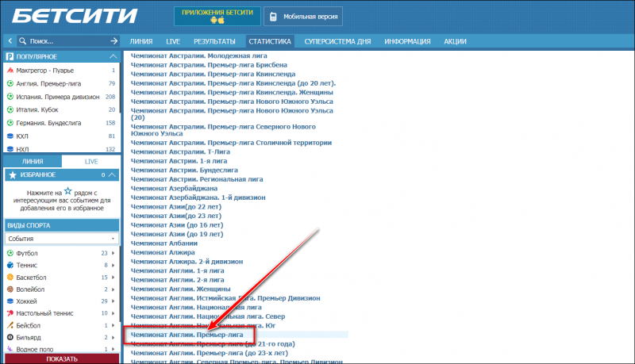This screenshot has width=635, height=364.
Task: Open the ИНФОРМАЦИЯ menu item
Action: click(x=407, y=41)
